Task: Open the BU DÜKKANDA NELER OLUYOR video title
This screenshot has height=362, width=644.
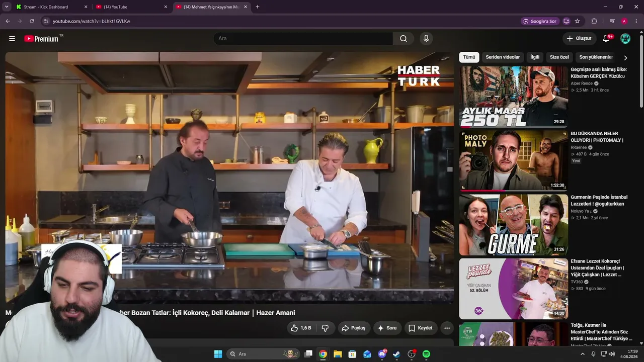Action: 597,137
